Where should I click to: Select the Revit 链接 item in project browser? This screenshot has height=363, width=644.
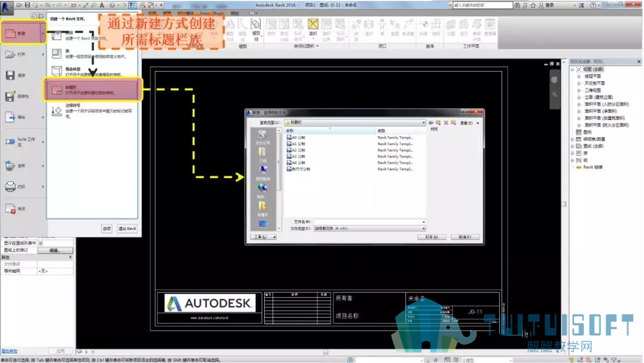click(x=593, y=167)
